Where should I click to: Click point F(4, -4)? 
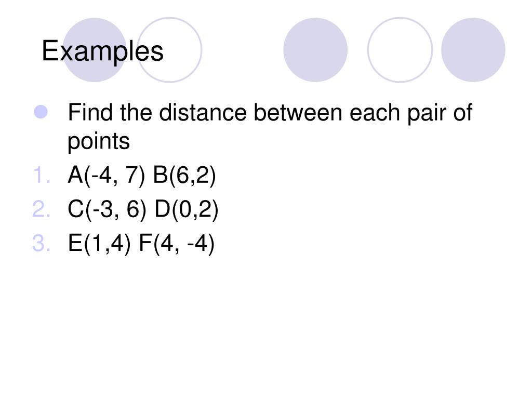(177, 243)
